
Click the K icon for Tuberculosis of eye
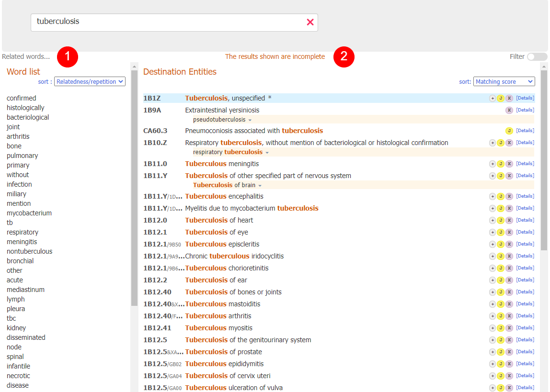[x=509, y=232]
